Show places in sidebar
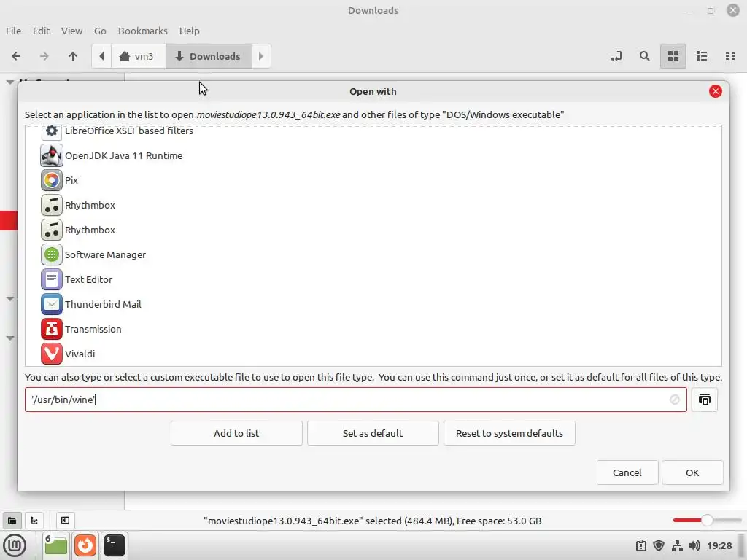The width and height of the screenshot is (747, 560). coord(12,521)
